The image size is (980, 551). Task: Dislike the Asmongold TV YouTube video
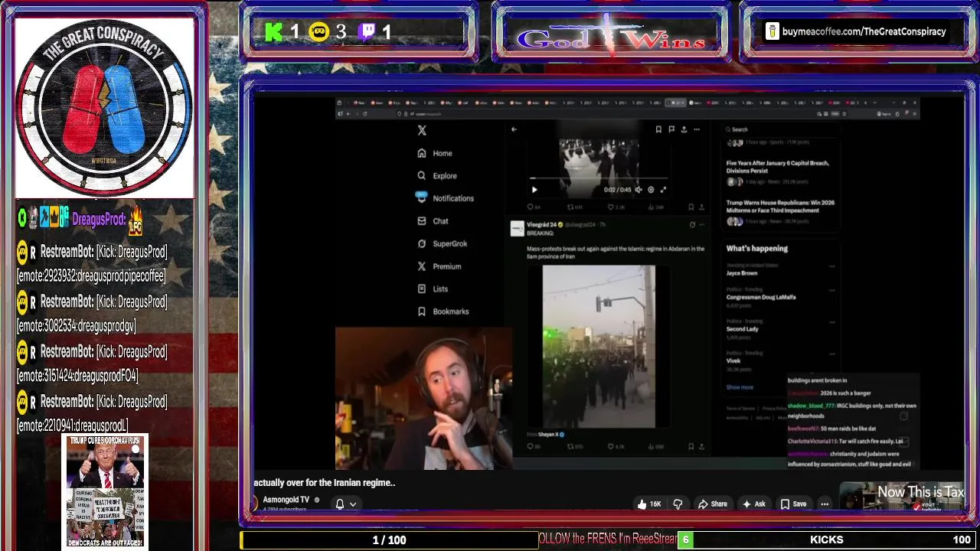point(678,504)
